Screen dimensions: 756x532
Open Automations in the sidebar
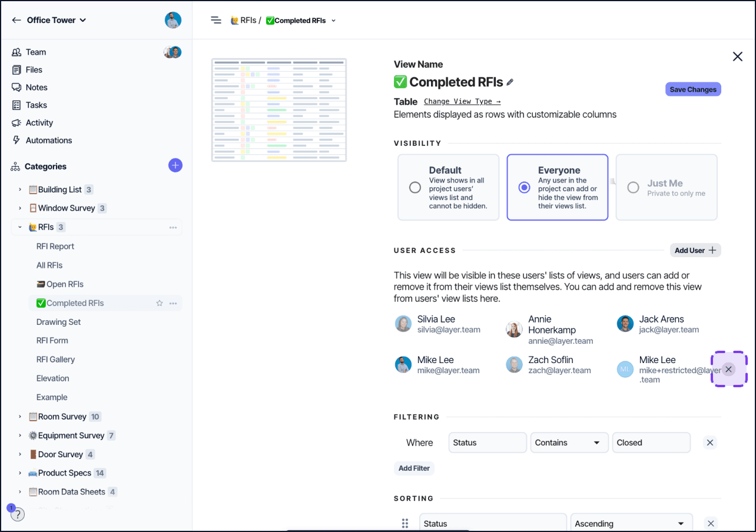click(x=49, y=140)
